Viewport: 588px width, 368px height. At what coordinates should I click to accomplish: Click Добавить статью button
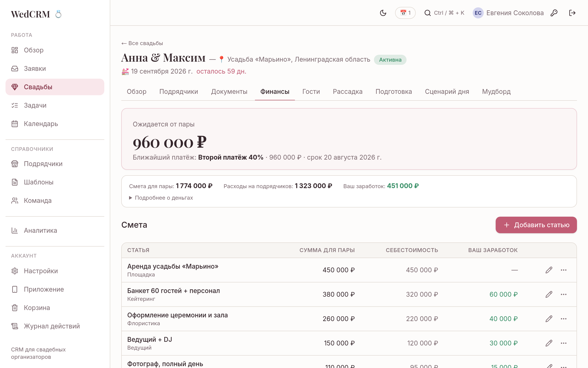click(536, 225)
